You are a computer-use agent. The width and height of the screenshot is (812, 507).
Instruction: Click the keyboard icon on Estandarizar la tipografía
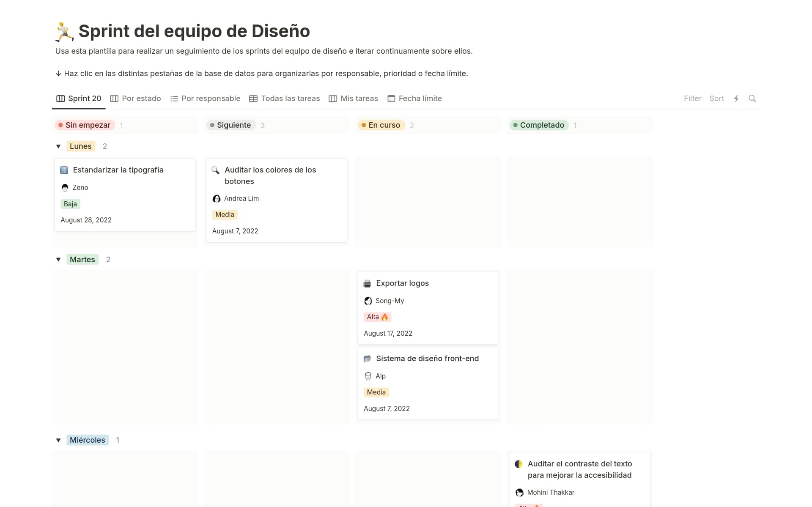[64, 170]
